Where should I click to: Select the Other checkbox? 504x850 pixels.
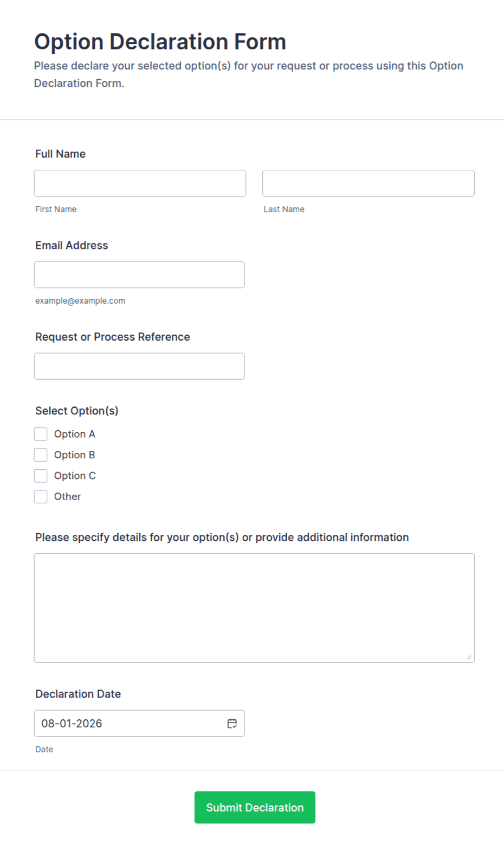click(41, 496)
